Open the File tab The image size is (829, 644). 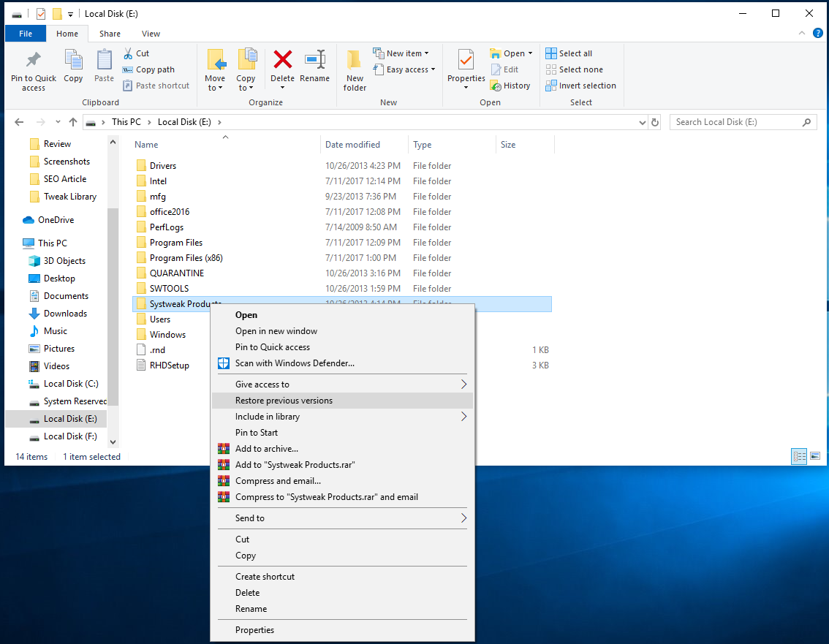(x=26, y=34)
